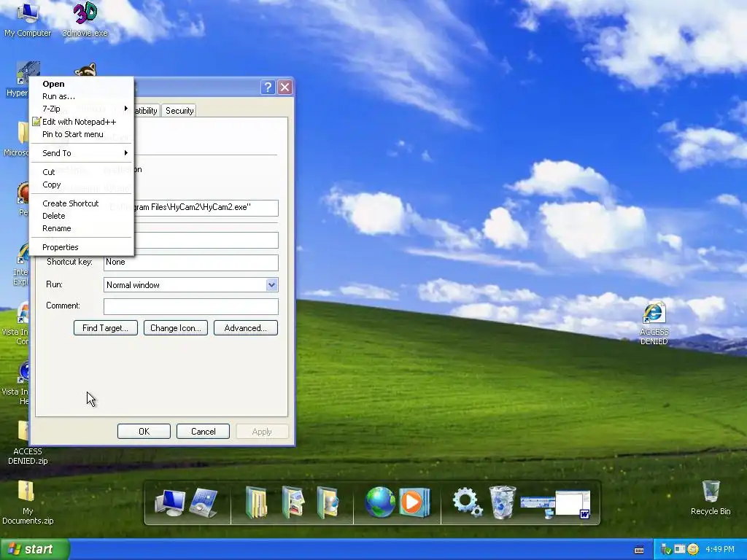The width and height of the screenshot is (747, 560).
Task: Click the Change Icon... button
Action: [x=176, y=327]
